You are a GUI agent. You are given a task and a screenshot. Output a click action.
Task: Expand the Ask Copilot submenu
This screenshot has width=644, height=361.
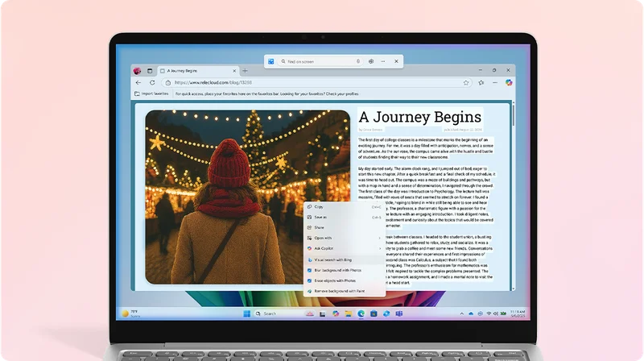tap(345, 248)
